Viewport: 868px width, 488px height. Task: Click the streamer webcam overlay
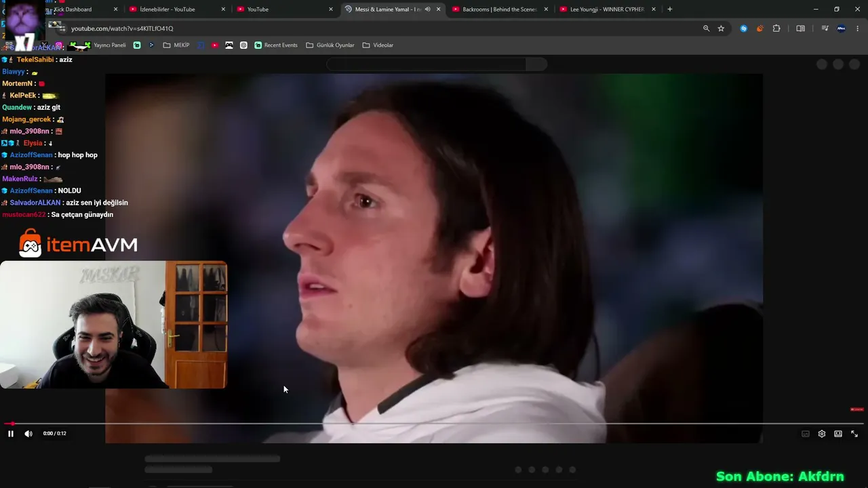pos(113,325)
